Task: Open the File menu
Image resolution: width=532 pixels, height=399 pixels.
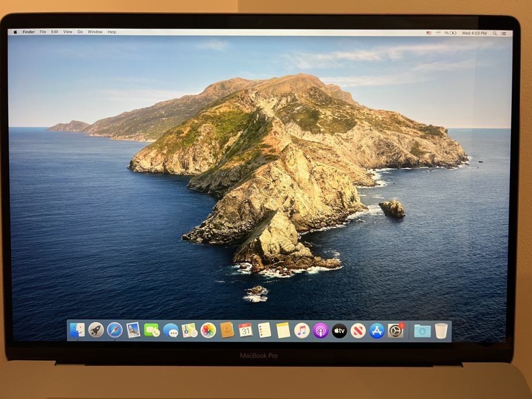Action: coord(43,32)
